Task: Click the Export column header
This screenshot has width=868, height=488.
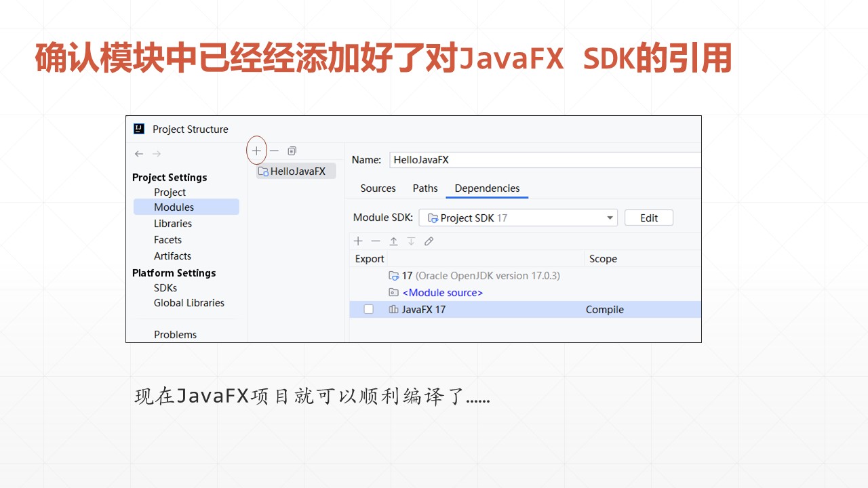Action: [x=370, y=259]
